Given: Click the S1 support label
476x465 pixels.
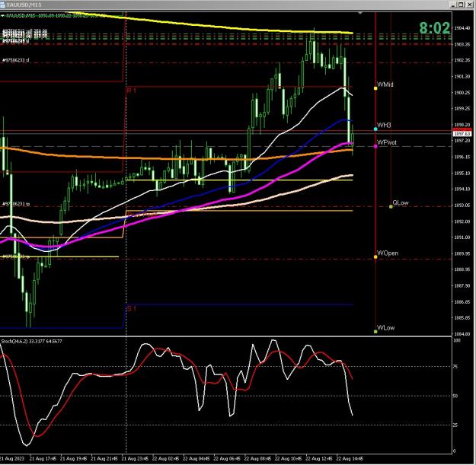Looking at the screenshot, I should point(131,308).
